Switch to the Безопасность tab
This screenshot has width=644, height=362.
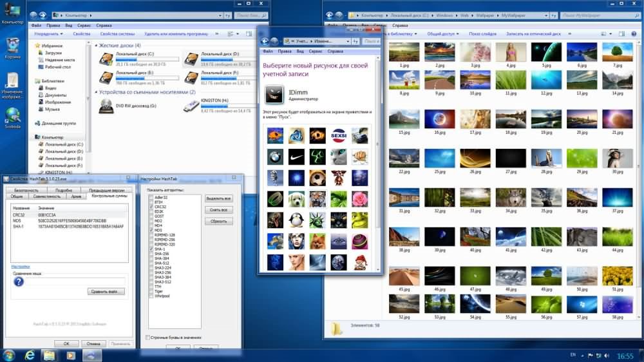coord(26,191)
